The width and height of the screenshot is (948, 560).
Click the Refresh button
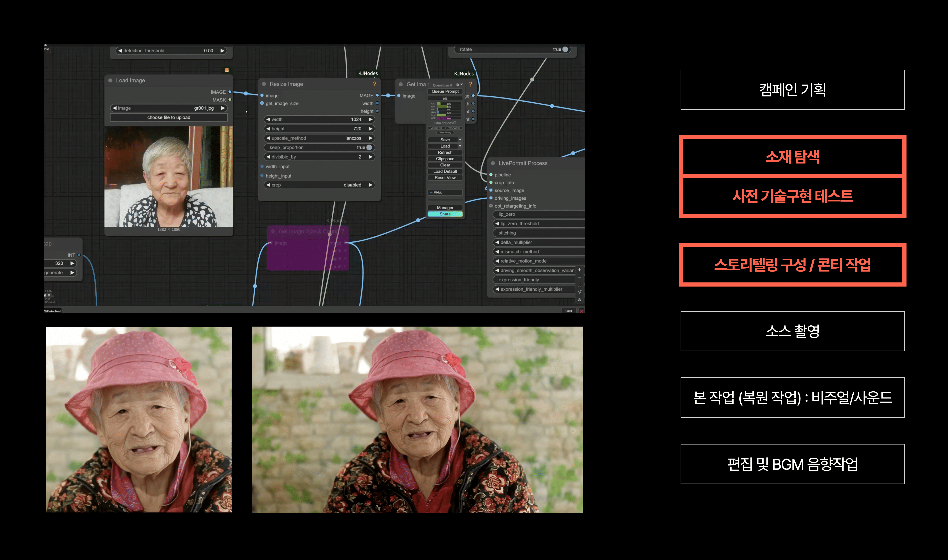pyautogui.click(x=445, y=152)
